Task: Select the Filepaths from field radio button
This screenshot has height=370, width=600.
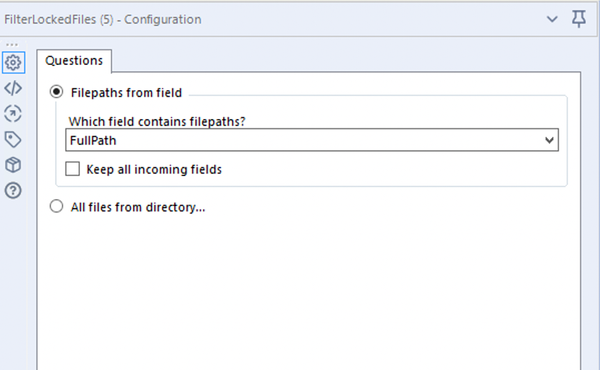Action: [x=56, y=92]
